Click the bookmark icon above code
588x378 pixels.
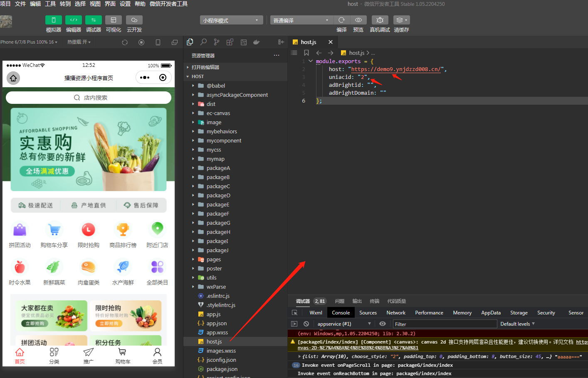click(x=306, y=53)
